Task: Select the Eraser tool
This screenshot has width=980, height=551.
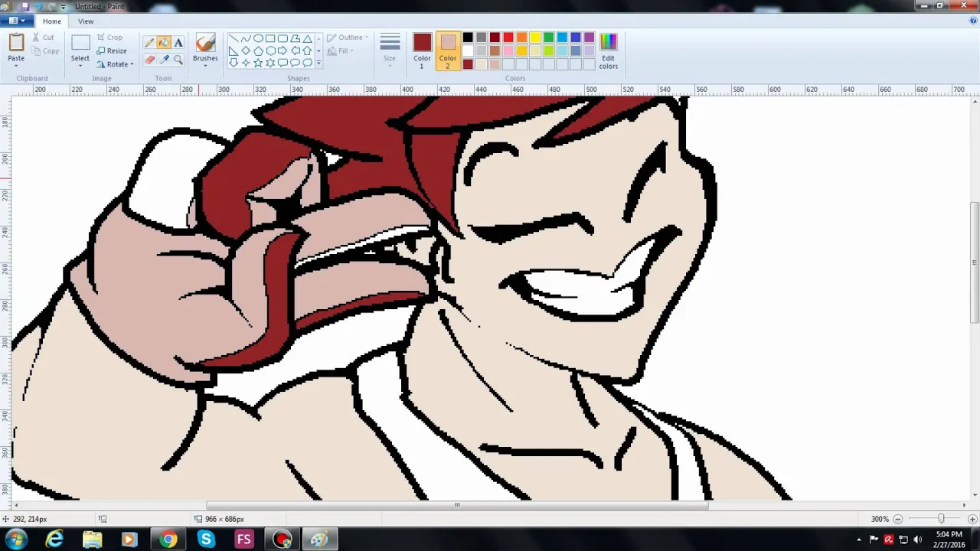Action: pos(149,59)
